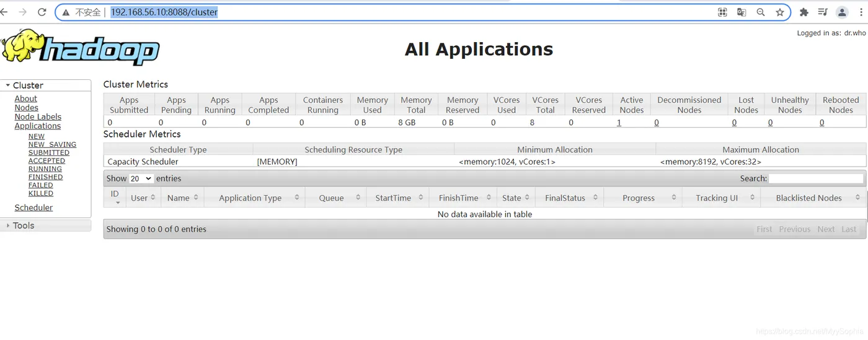Open the media playlist control icon
The image size is (868, 340).
coord(823,12)
